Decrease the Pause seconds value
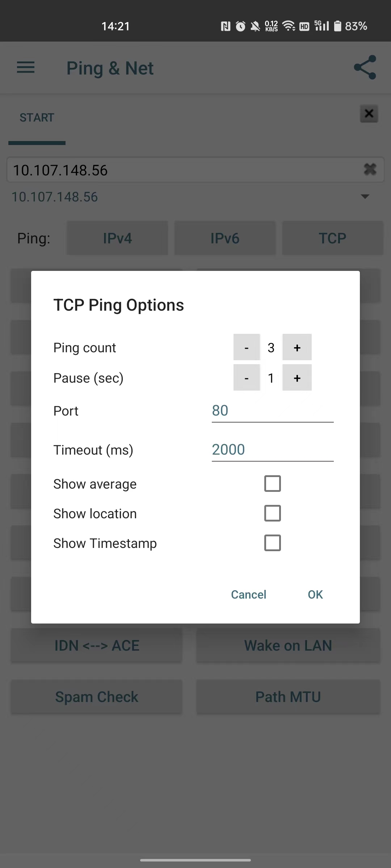 247,378
